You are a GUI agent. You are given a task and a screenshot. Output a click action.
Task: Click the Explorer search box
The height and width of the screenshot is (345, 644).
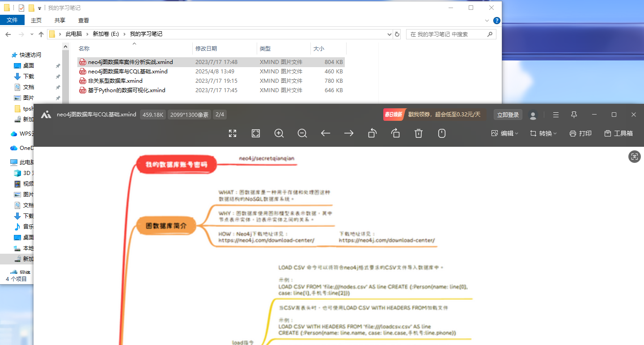pyautogui.click(x=451, y=34)
